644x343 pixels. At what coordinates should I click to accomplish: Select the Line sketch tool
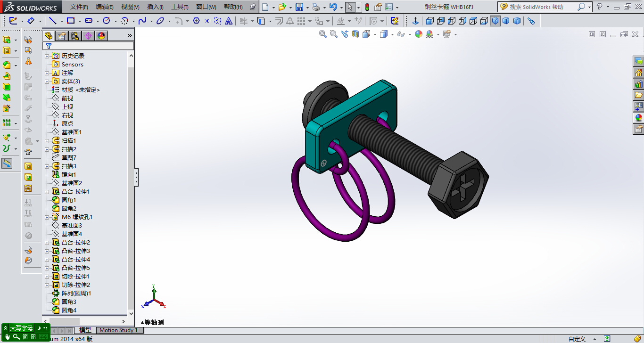[52, 21]
